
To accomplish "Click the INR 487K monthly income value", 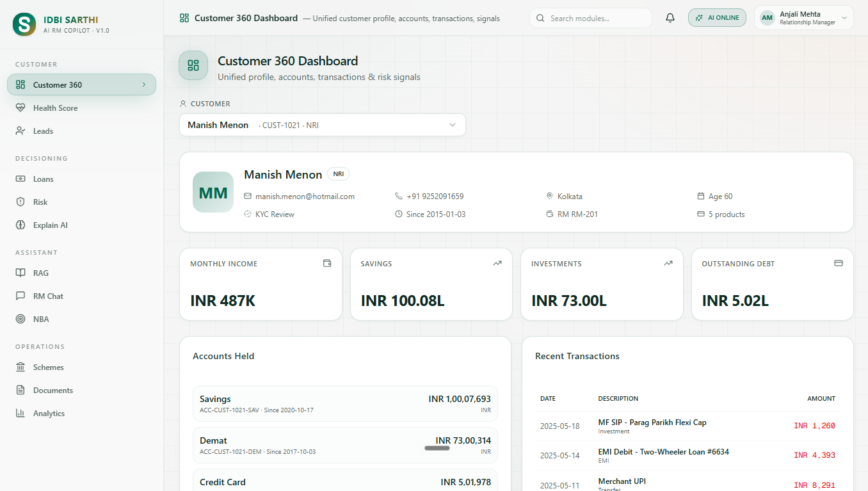I will coord(223,301).
